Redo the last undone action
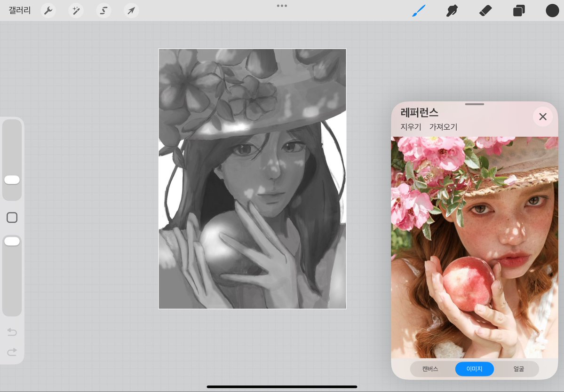The height and width of the screenshot is (392, 564). [x=12, y=352]
